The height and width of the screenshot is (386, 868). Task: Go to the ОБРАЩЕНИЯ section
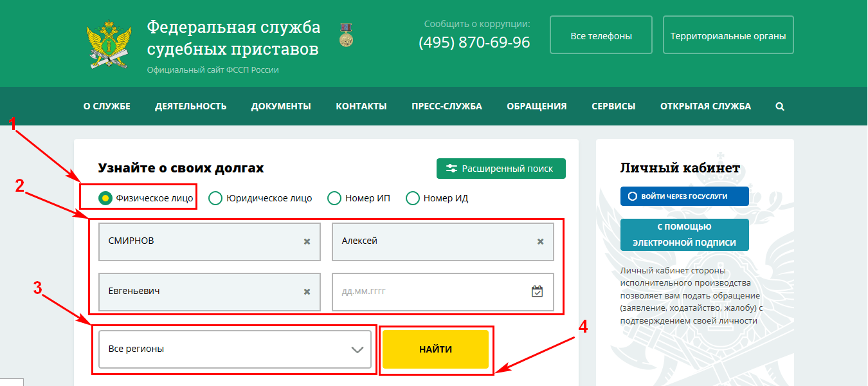[536, 107]
